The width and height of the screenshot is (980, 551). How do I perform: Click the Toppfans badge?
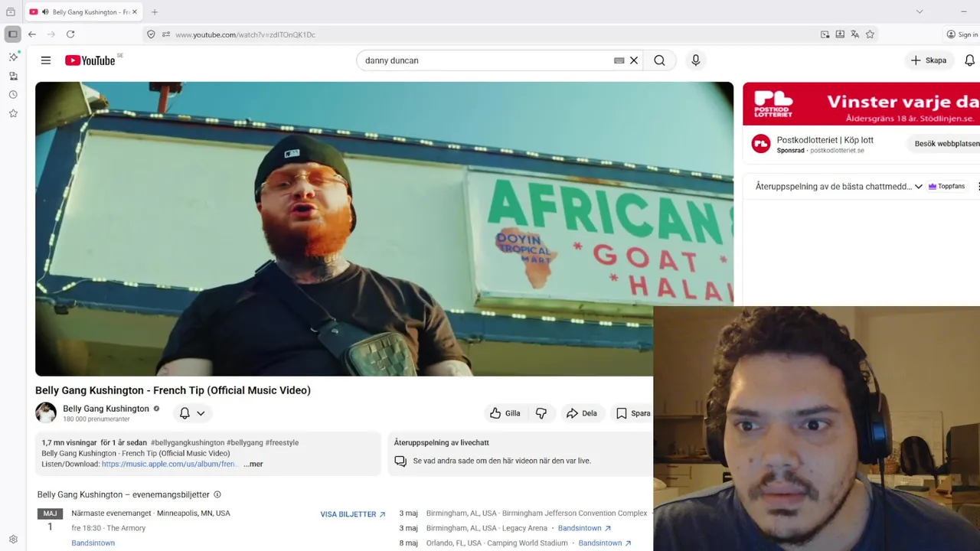click(946, 187)
